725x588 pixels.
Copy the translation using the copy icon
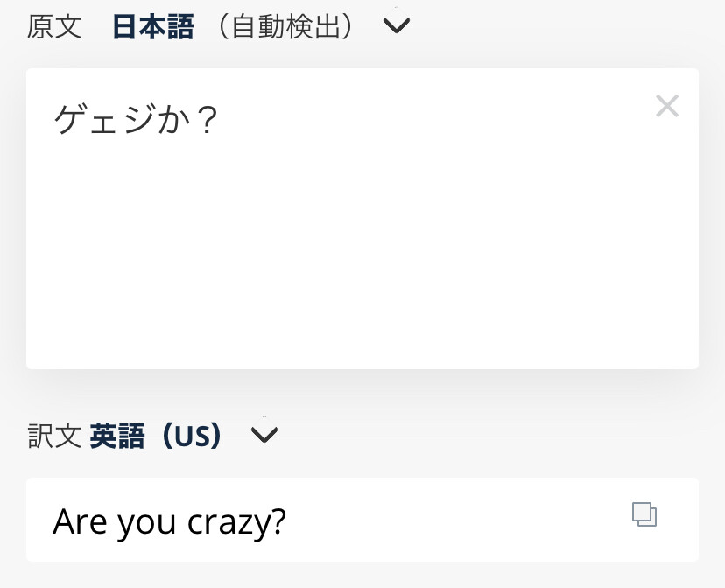644,514
